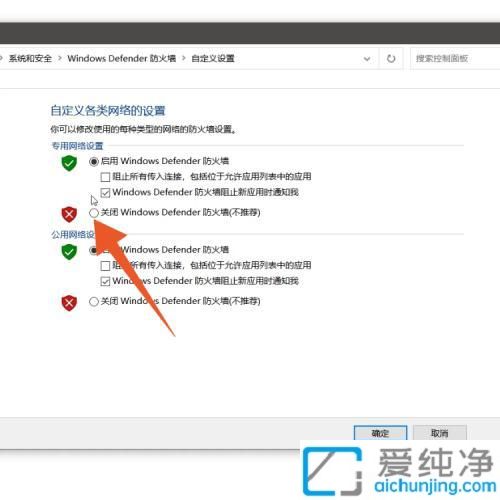
Task: Open the Windows Defender 防火墙 breadcrumb
Action: (x=122, y=59)
